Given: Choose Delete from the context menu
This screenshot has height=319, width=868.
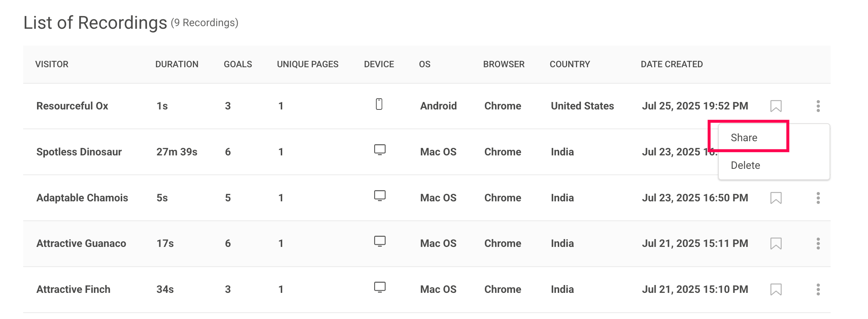Looking at the screenshot, I should (745, 165).
